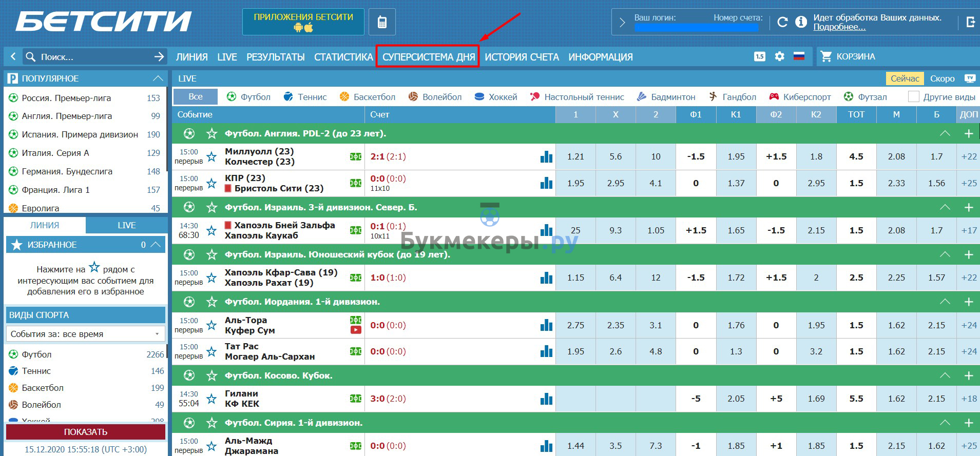The image size is (980, 456).
Task: Star the Аль-Тора vs Куфер Сум match
Action: pyautogui.click(x=211, y=325)
